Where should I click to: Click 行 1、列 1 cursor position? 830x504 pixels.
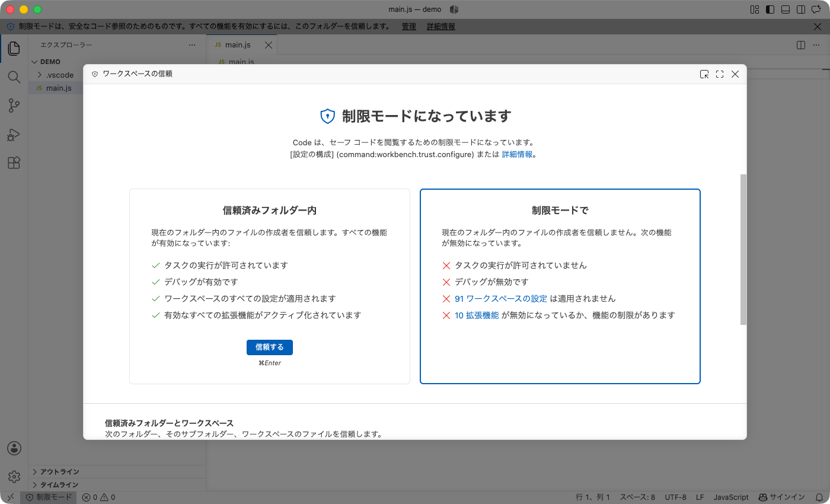click(593, 497)
